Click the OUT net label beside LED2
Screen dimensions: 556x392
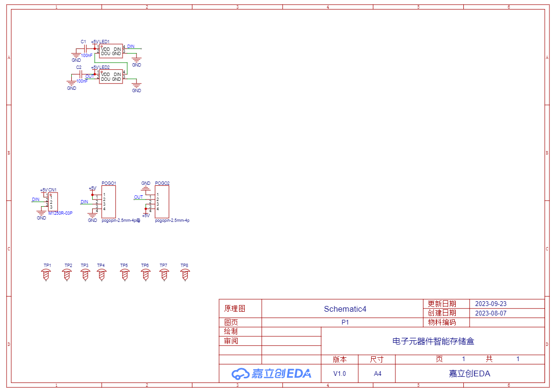(x=89, y=76)
